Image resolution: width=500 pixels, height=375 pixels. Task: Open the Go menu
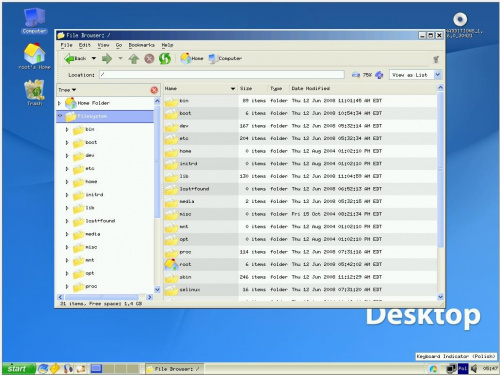pos(119,45)
